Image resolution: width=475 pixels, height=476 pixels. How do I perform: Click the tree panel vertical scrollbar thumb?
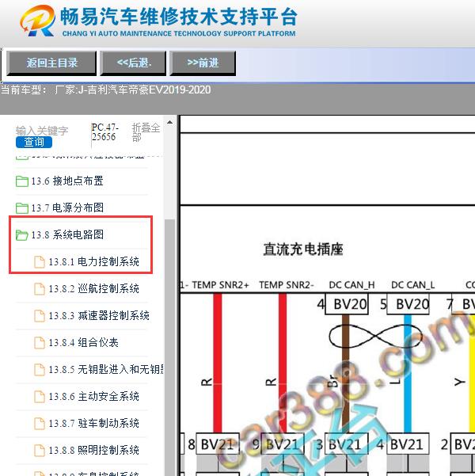[170, 348]
